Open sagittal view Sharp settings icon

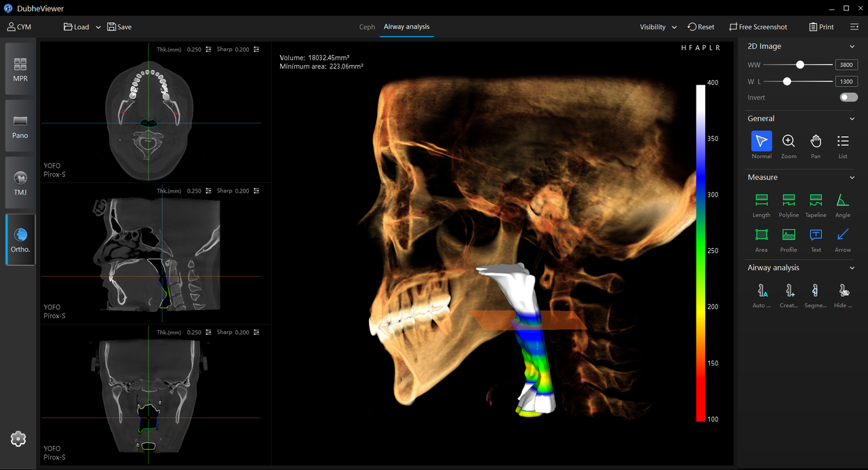pyautogui.click(x=256, y=191)
